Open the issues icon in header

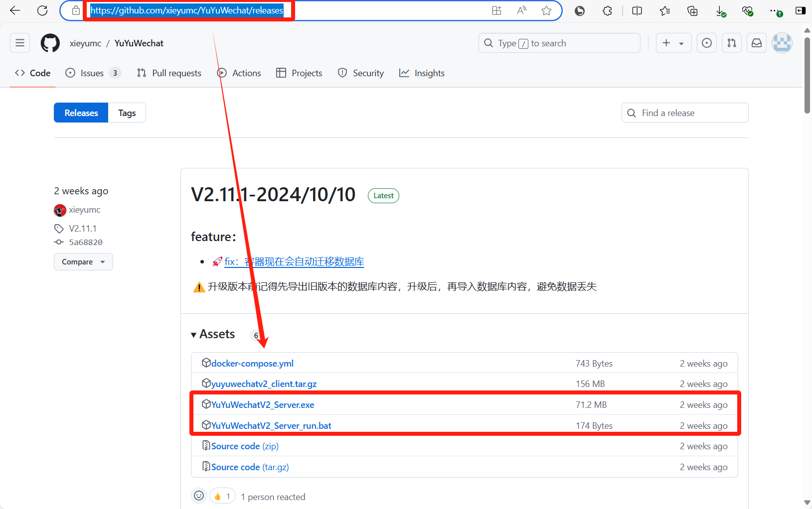tap(706, 43)
